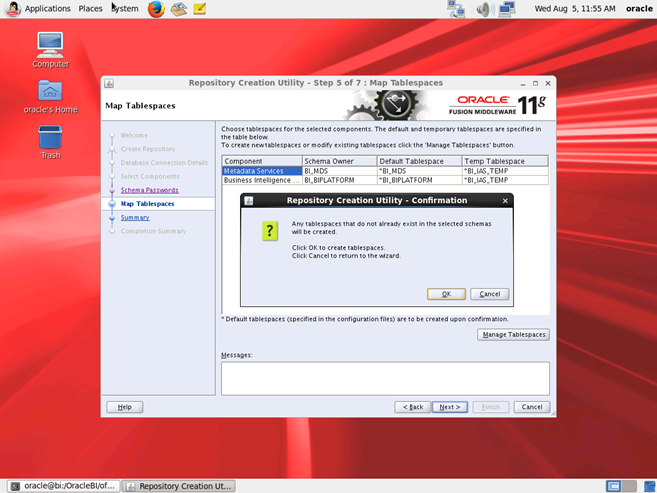Screen dimensions: 657x493
Task: Close the Confirmation dialog with X
Action: pyautogui.click(x=505, y=201)
